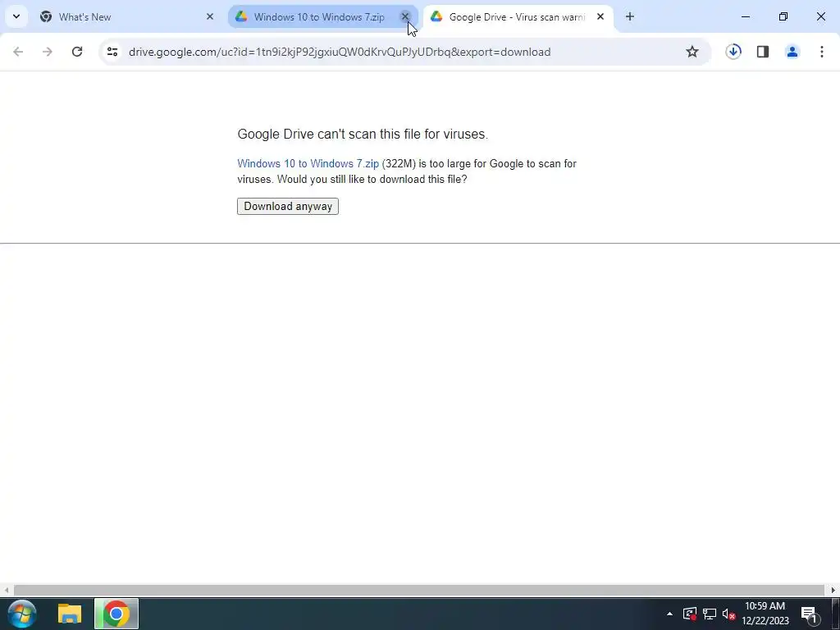Switch to Windows 10 to Windows 7.zip tab

[323, 16]
